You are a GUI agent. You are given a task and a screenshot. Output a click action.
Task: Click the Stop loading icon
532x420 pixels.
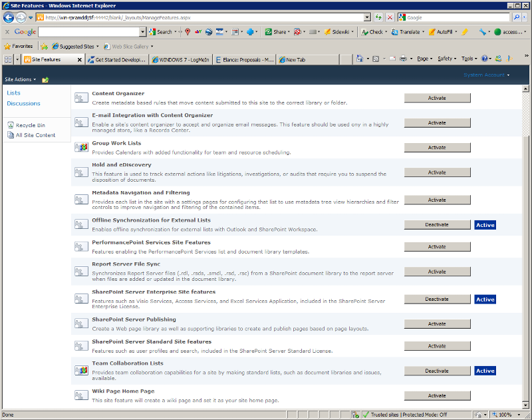tap(390, 17)
